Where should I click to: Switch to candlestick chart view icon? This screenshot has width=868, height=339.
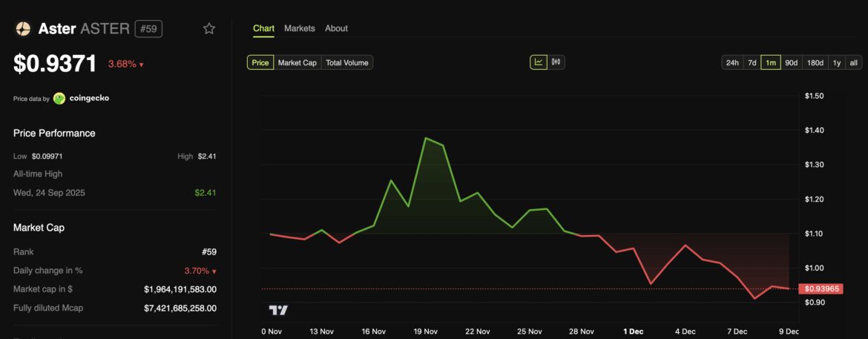coord(556,62)
